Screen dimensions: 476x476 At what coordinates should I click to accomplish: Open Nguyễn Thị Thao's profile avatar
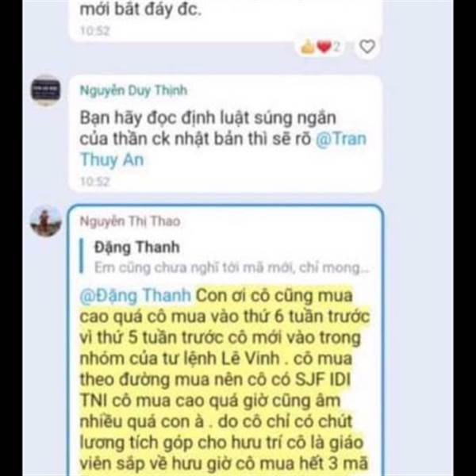46,221
